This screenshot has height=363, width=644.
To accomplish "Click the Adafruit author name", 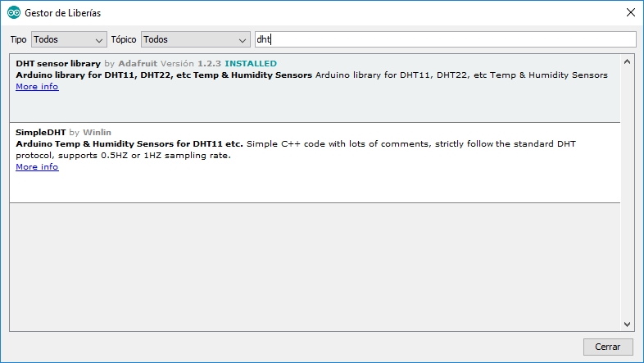I will [138, 64].
